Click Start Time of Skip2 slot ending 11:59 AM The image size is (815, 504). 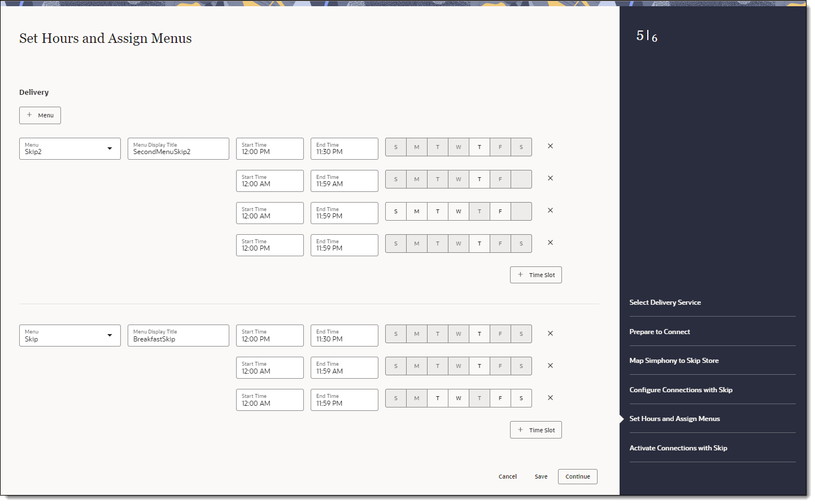(270, 181)
